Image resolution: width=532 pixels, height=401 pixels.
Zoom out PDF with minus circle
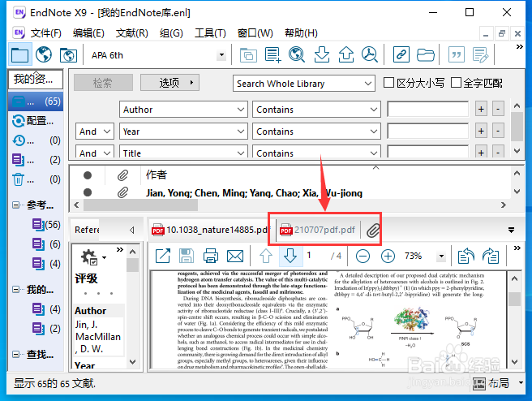pos(363,256)
